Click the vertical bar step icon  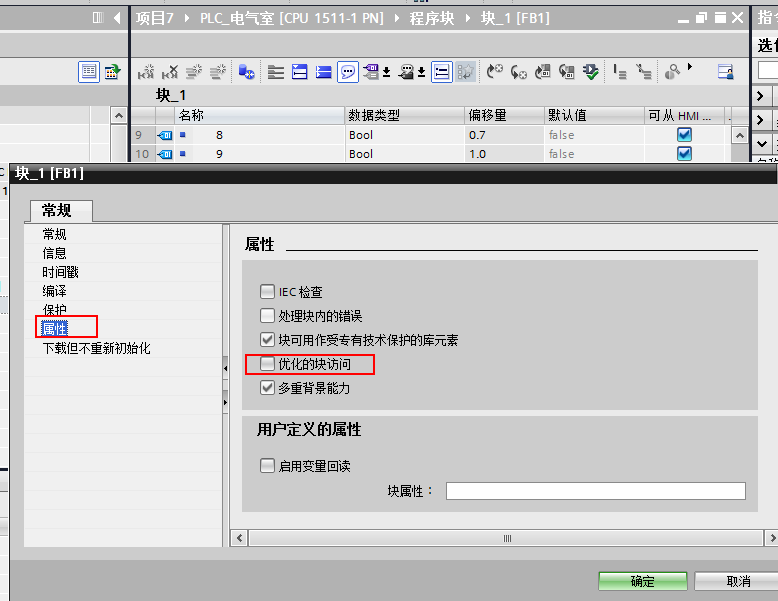point(620,72)
